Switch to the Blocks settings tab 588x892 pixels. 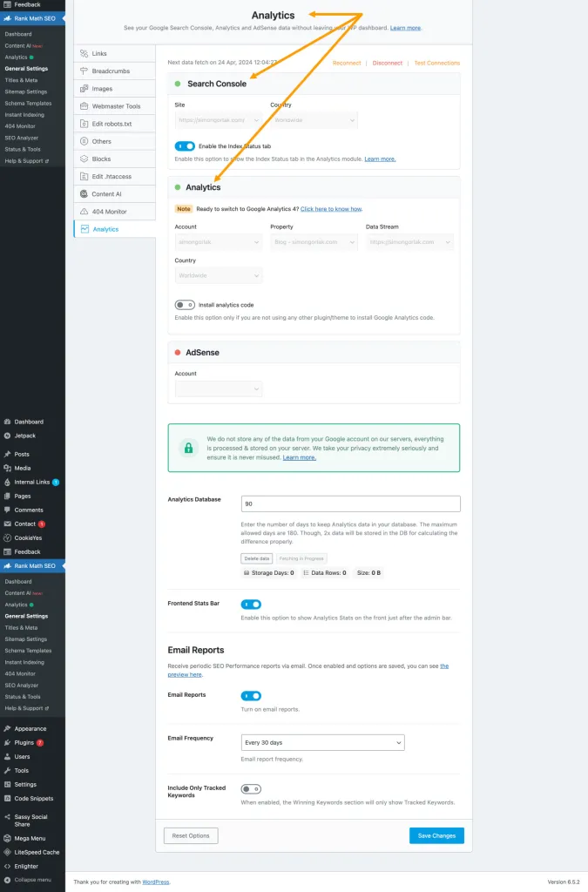[x=114, y=159]
